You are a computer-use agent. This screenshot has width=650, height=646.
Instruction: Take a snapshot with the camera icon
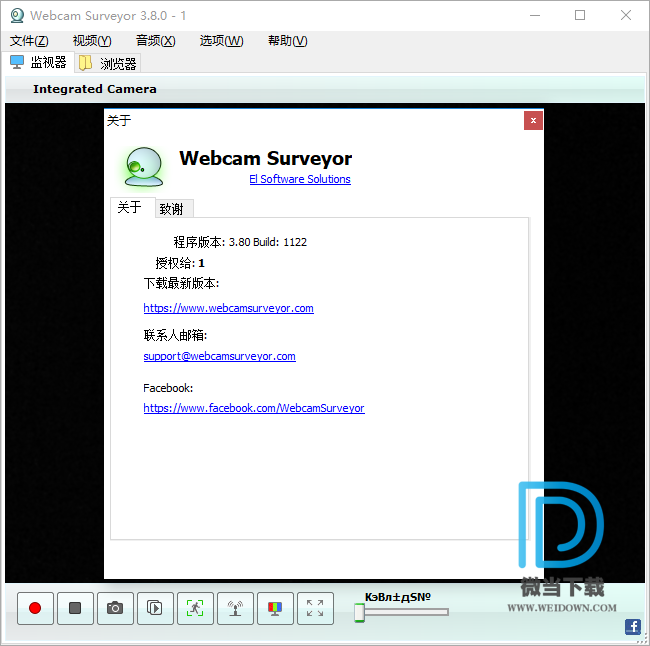[x=115, y=608]
